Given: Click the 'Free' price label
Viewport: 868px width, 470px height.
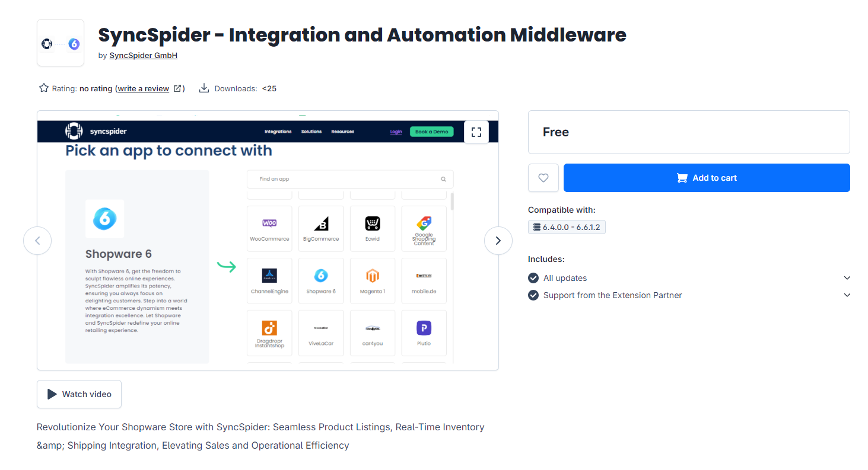Looking at the screenshot, I should (x=556, y=132).
